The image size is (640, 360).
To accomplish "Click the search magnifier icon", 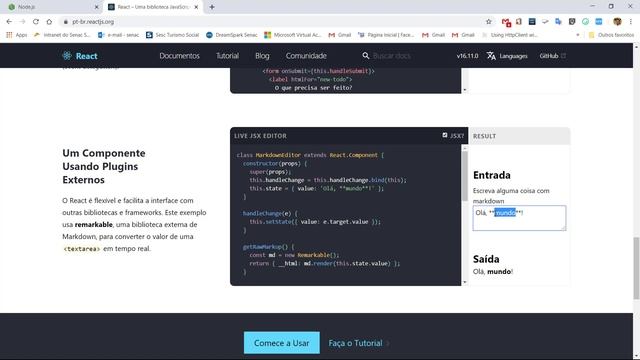I will 366,56.
